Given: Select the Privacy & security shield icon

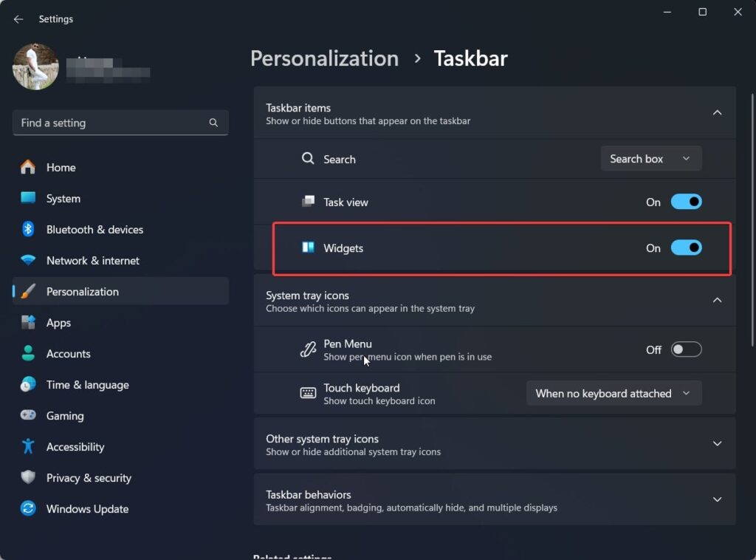Looking at the screenshot, I should 28,477.
